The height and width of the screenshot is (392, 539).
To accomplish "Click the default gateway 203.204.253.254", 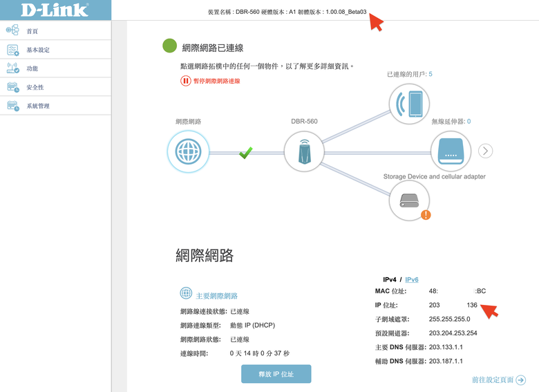I will [453, 333].
